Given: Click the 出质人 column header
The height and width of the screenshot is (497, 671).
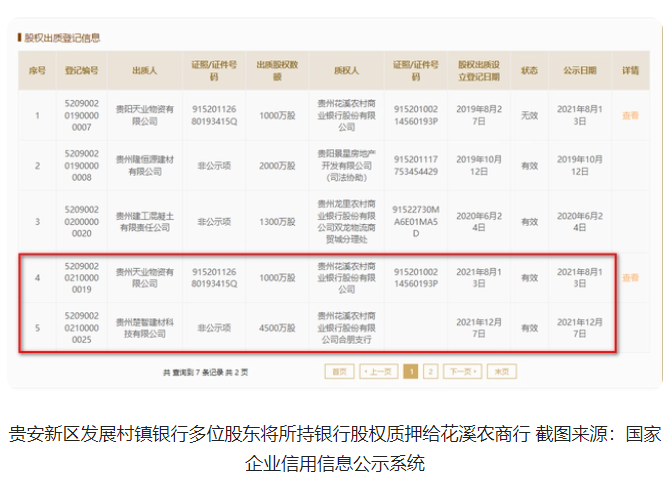Looking at the screenshot, I should (x=145, y=71).
